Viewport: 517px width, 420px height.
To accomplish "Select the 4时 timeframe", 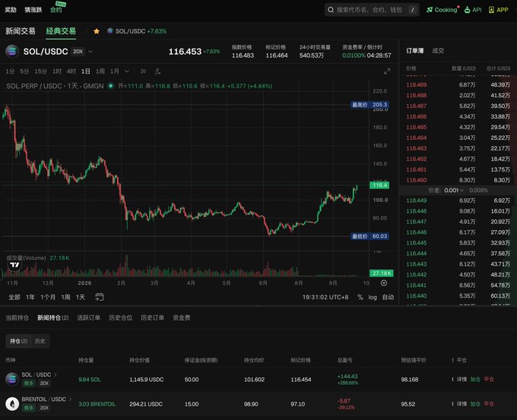I will point(71,71).
